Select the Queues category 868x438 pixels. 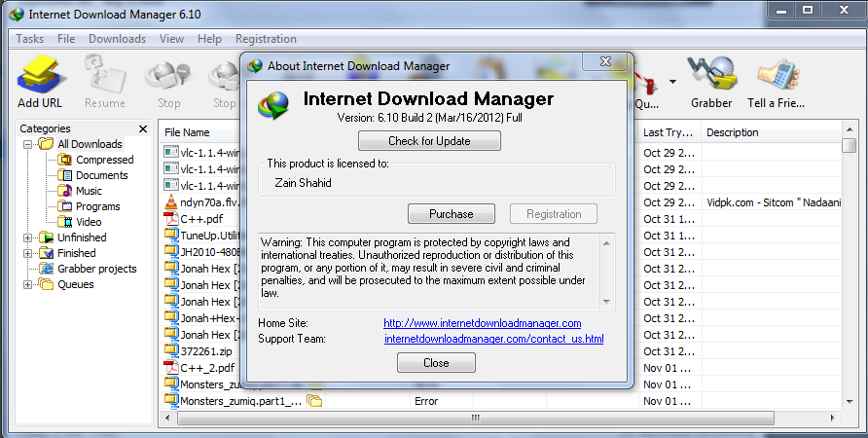pos(67,284)
